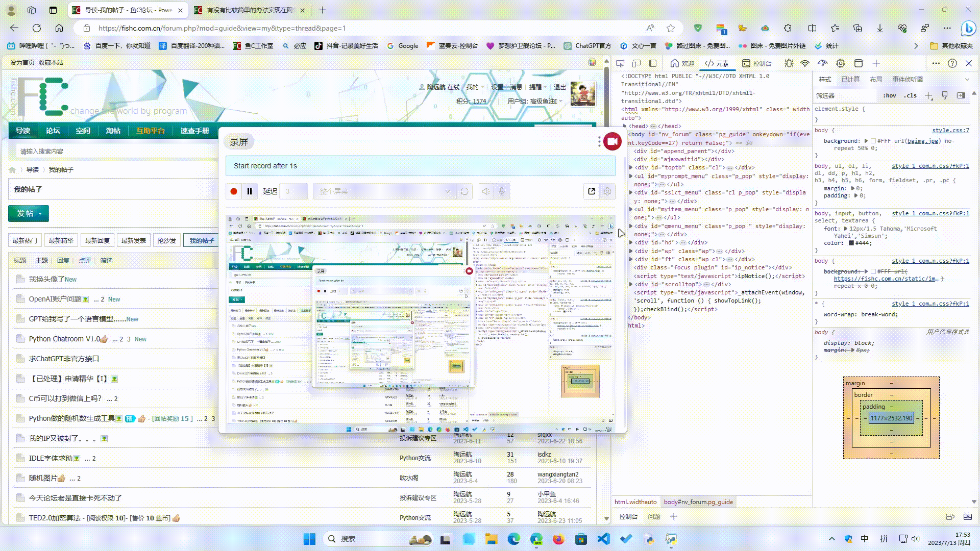This screenshot has height=551, width=980.
Task: Click the pause button in recording toolbar
Action: pos(249,191)
